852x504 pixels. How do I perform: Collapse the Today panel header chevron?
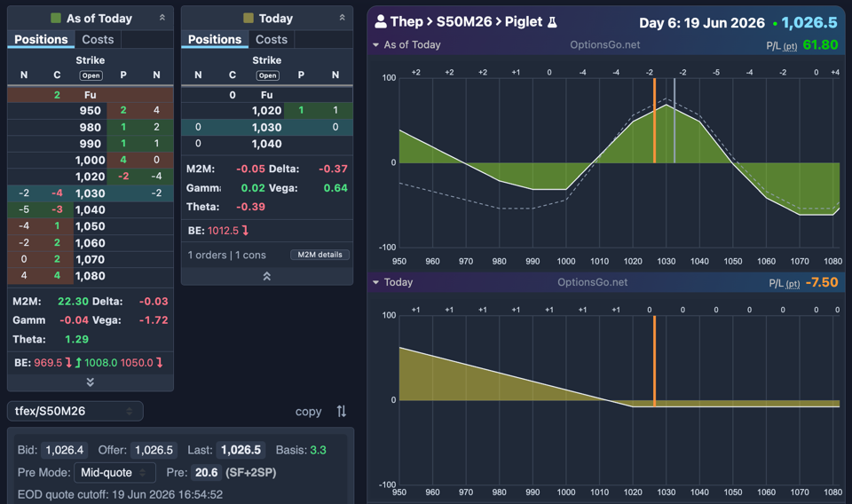(342, 18)
